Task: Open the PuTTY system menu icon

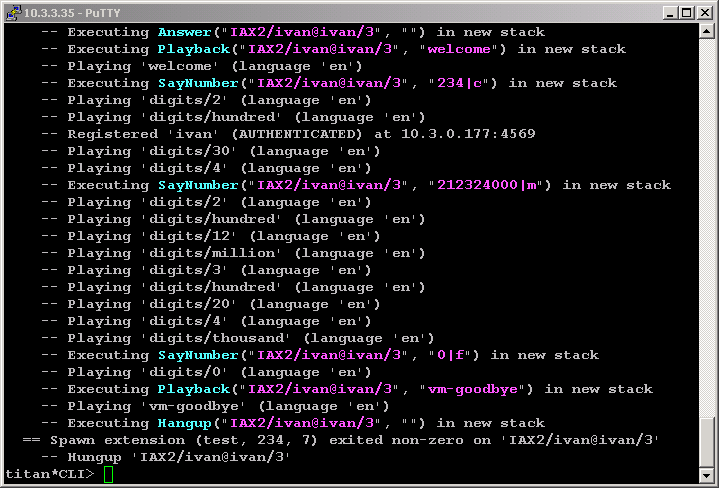Action: (13, 12)
